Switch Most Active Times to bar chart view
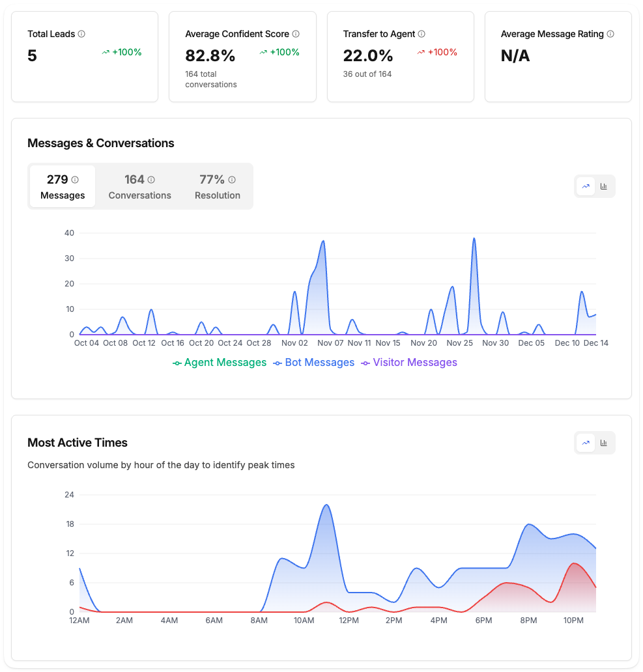 tap(603, 442)
